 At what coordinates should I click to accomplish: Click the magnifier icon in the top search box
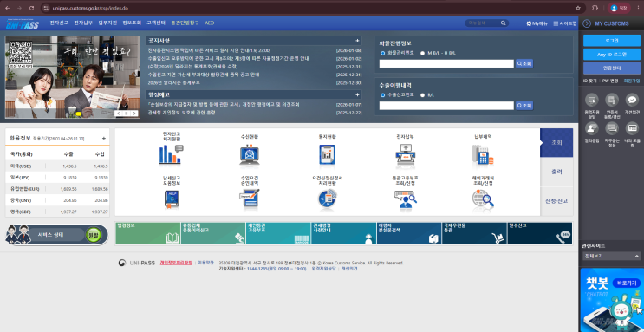(503, 23)
